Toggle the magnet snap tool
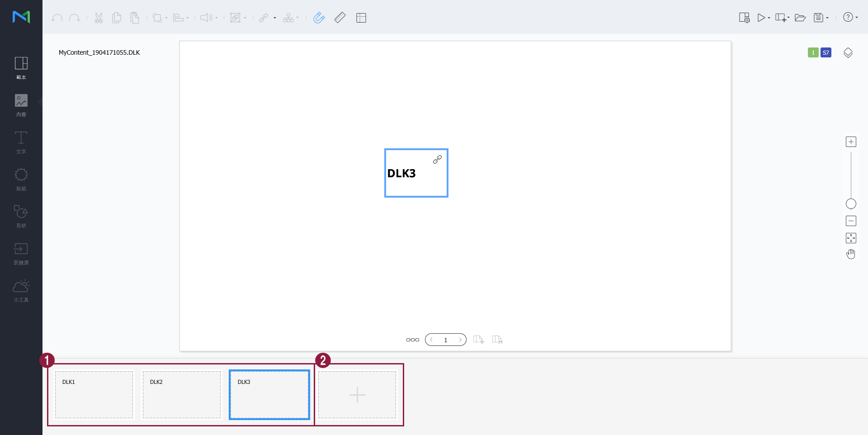868x435 pixels. point(319,18)
